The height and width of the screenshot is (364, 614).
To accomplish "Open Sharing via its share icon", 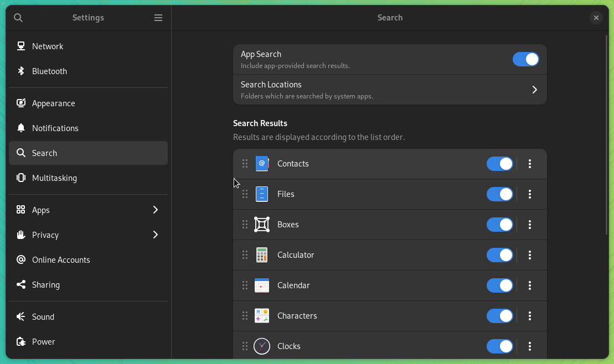I will pos(21,284).
